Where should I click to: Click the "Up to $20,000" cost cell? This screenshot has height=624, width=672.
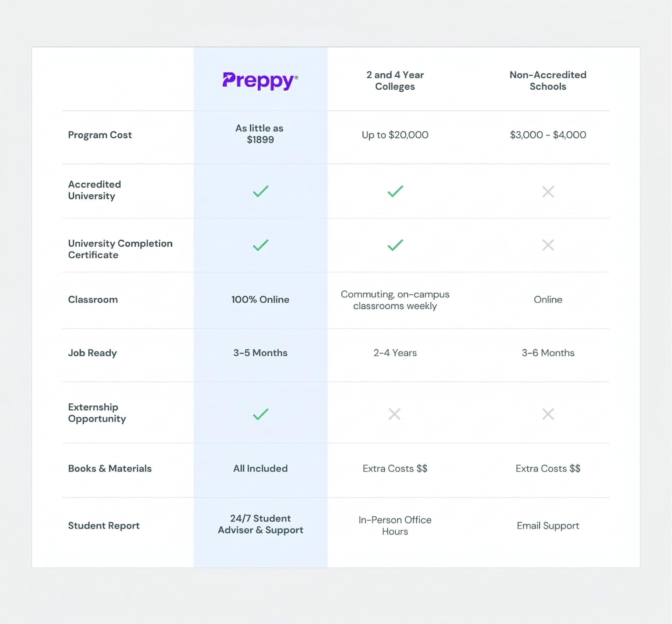[395, 135]
